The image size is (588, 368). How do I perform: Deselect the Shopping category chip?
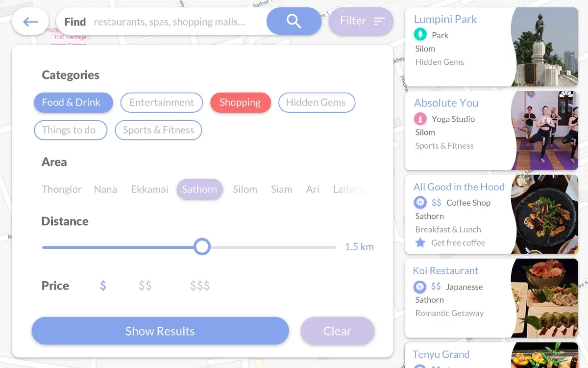(x=240, y=103)
